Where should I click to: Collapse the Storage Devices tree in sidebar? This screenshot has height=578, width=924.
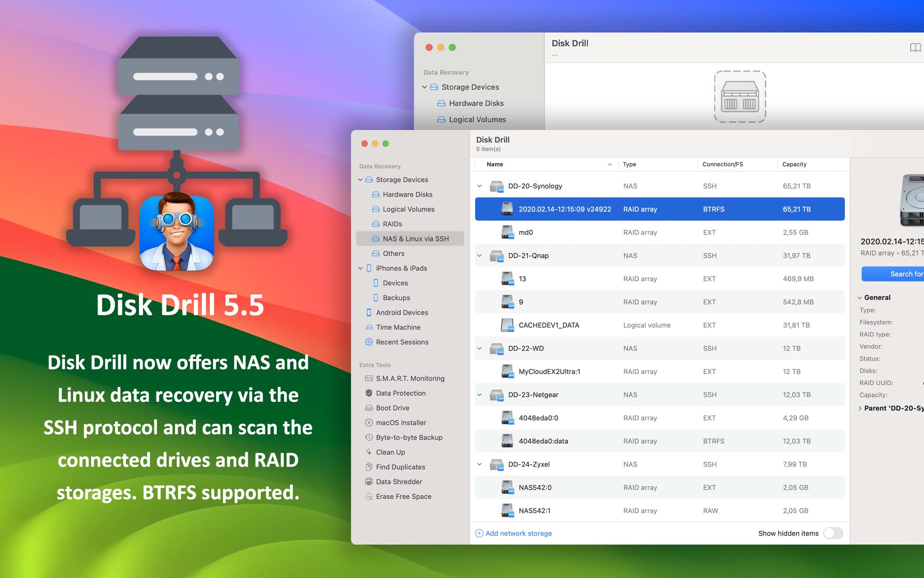click(x=360, y=179)
